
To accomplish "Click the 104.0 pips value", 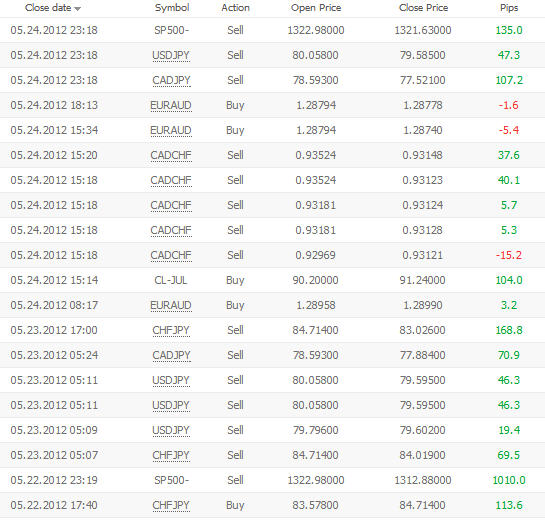I will (x=509, y=280).
